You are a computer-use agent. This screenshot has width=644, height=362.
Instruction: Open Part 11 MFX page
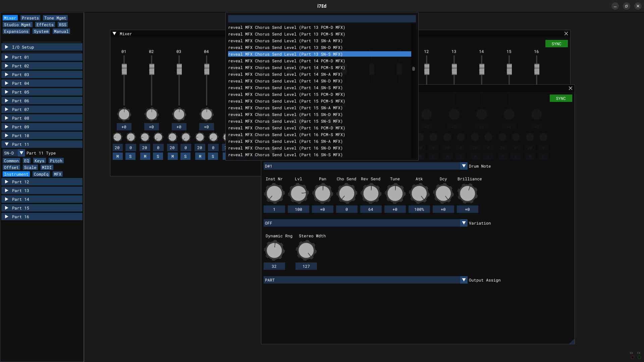(x=58, y=174)
